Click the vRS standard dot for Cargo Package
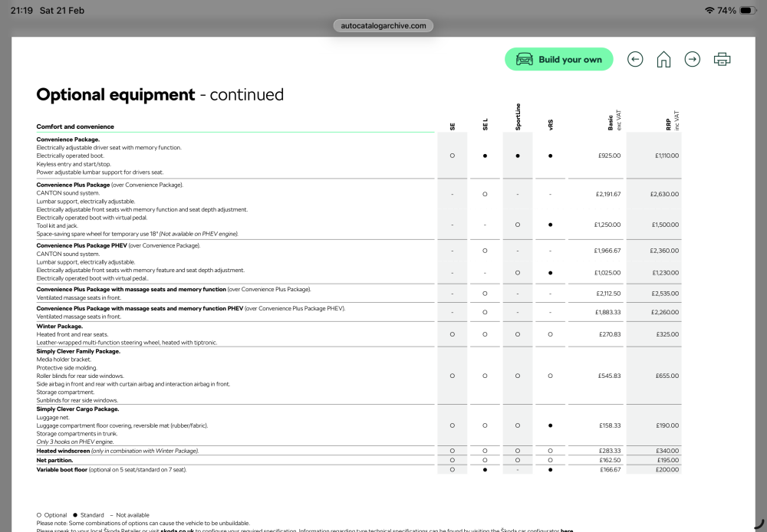 pyautogui.click(x=550, y=425)
